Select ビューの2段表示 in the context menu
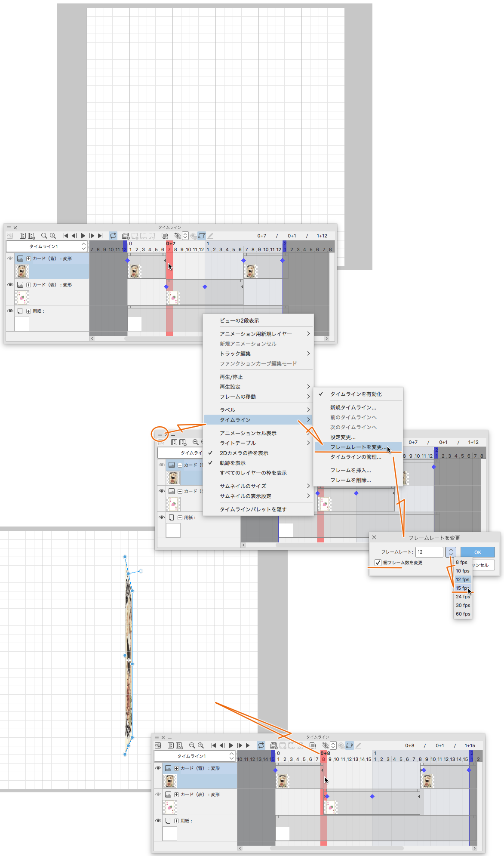504x856 pixels. click(x=258, y=320)
